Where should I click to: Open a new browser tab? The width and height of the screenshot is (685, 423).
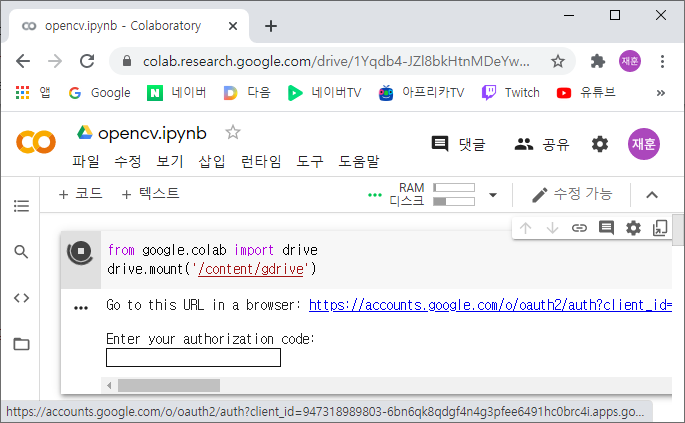click(x=271, y=26)
